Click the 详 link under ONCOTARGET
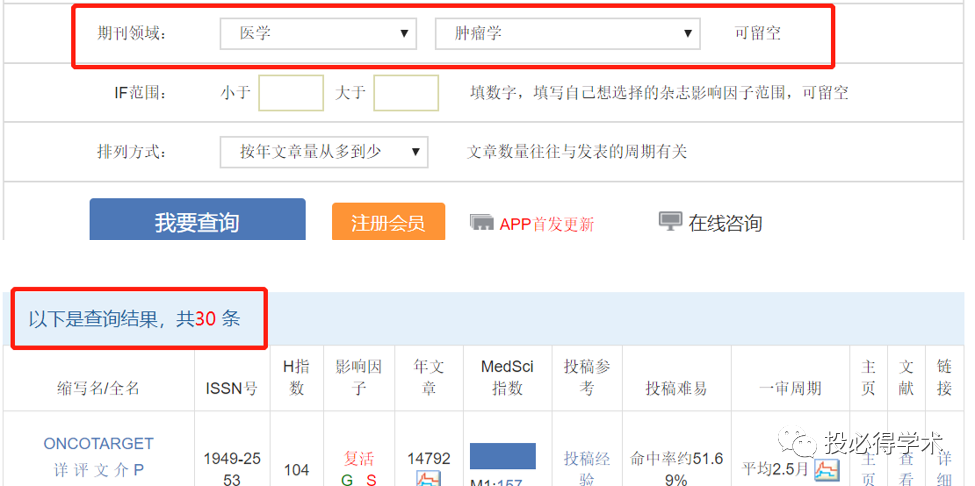The image size is (975, 486). click(x=61, y=470)
